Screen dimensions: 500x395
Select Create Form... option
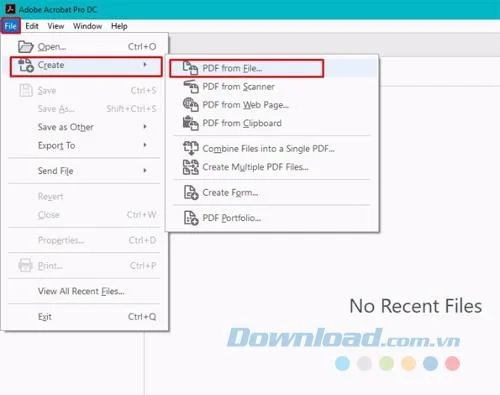coord(273,192)
